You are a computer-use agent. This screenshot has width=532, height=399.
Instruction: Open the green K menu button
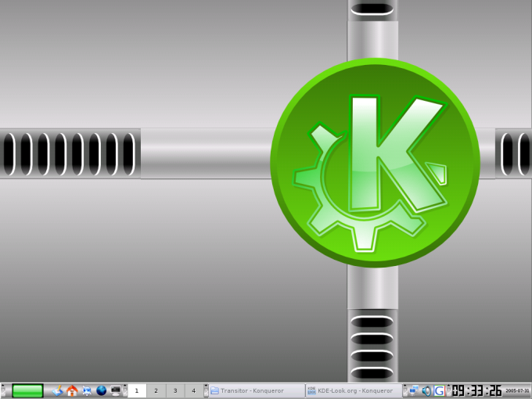coord(27,390)
